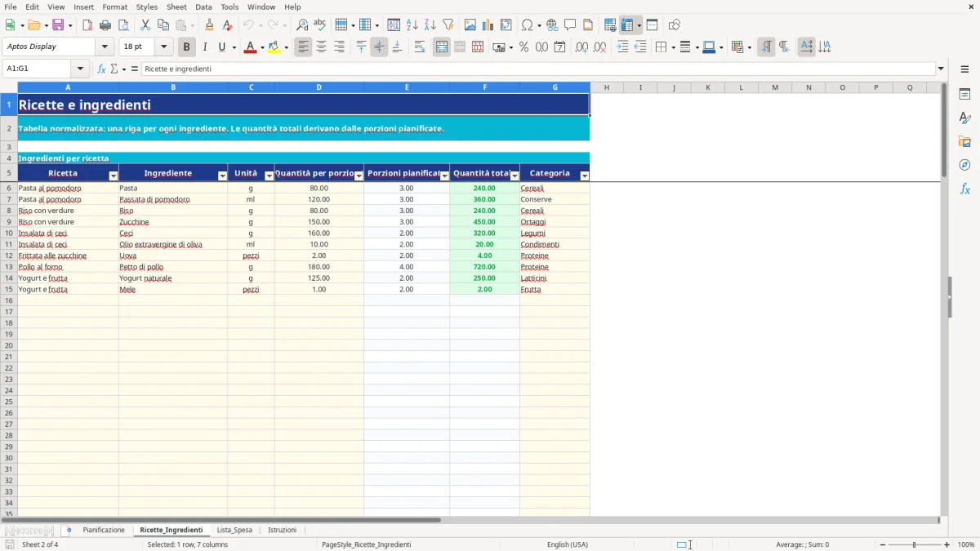The width and height of the screenshot is (980, 551).
Task: Open the Styles menu
Action: [x=147, y=7]
